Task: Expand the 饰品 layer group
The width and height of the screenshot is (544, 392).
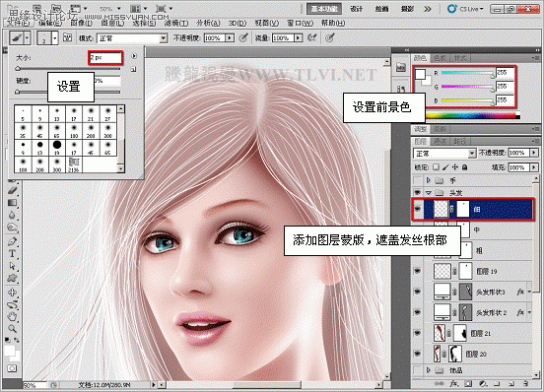Action: tap(429, 370)
